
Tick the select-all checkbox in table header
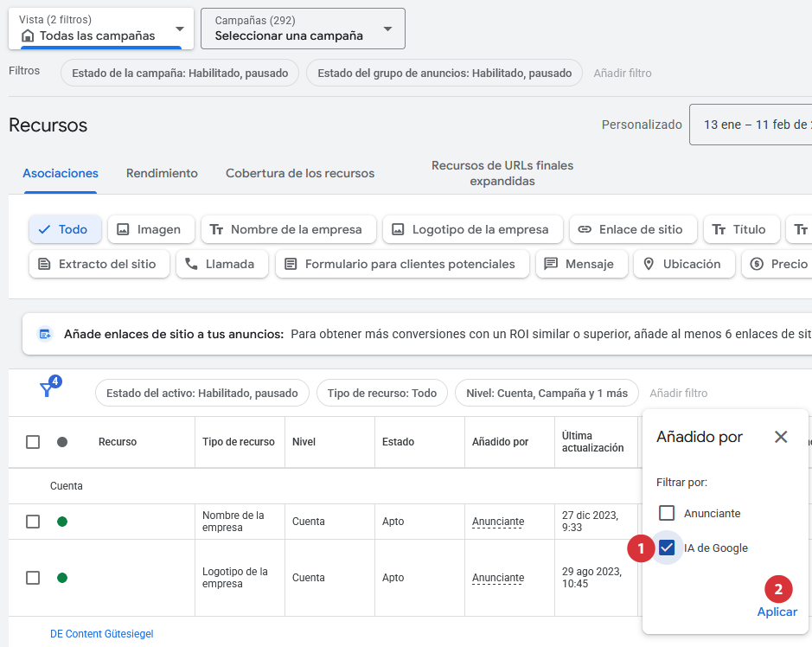(33, 442)
